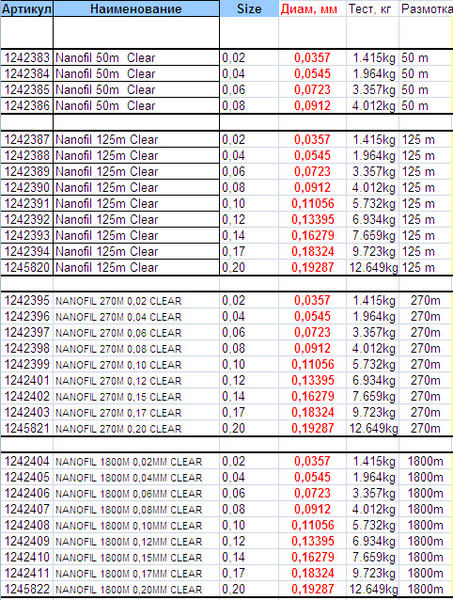Click the 50 m cell for 1242383

pos(426,58)
